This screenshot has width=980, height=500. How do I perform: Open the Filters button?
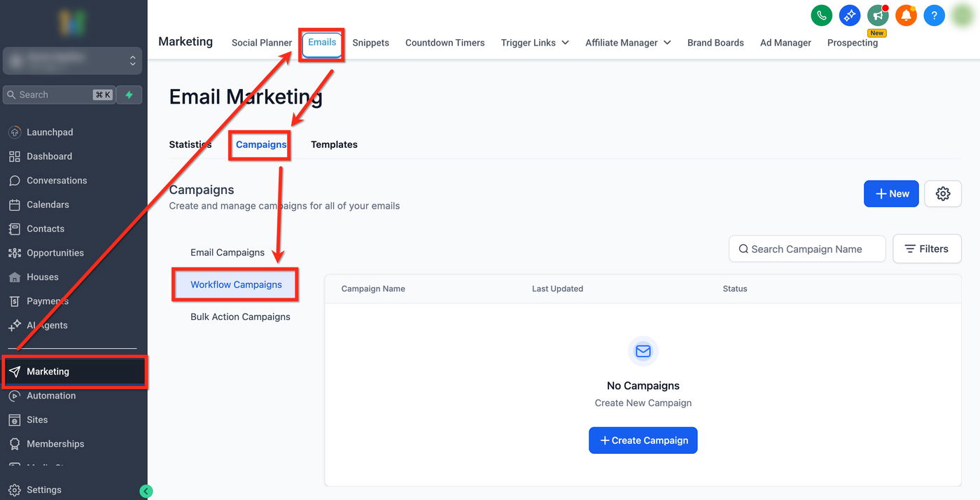click(x=927, y=249)
